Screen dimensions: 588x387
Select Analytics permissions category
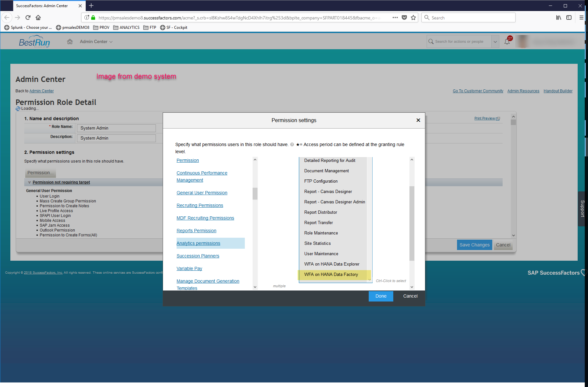(x=198, y=243)
